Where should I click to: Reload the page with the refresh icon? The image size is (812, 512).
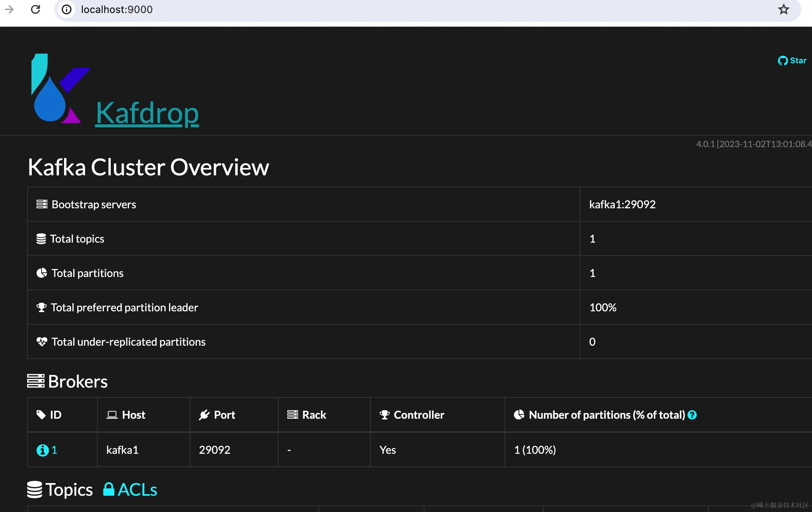[35, 9]
